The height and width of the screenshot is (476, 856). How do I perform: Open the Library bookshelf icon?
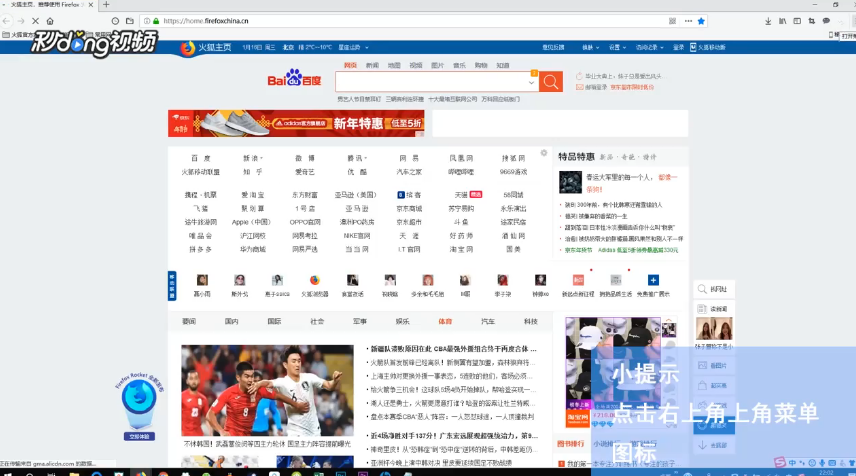783,21
